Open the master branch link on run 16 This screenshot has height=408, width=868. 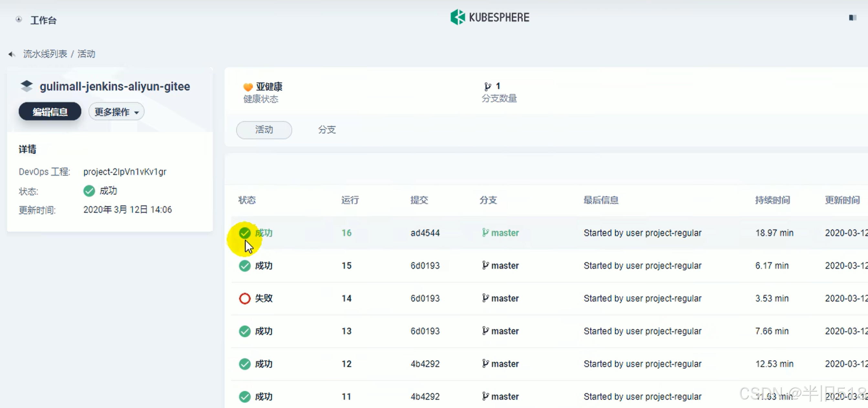(x=505, y=233)
